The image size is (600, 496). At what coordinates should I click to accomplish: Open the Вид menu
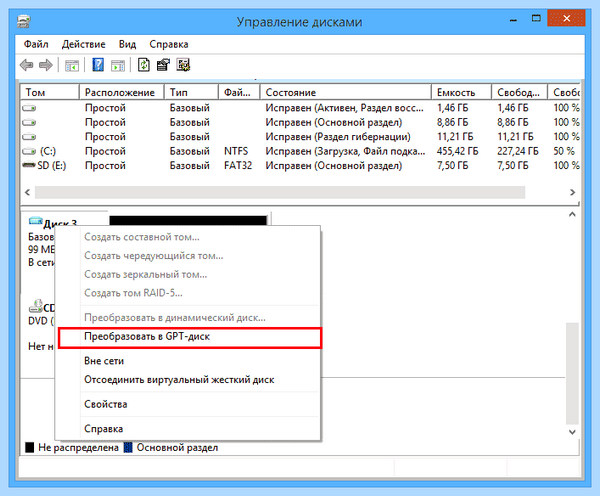(127, 44)
